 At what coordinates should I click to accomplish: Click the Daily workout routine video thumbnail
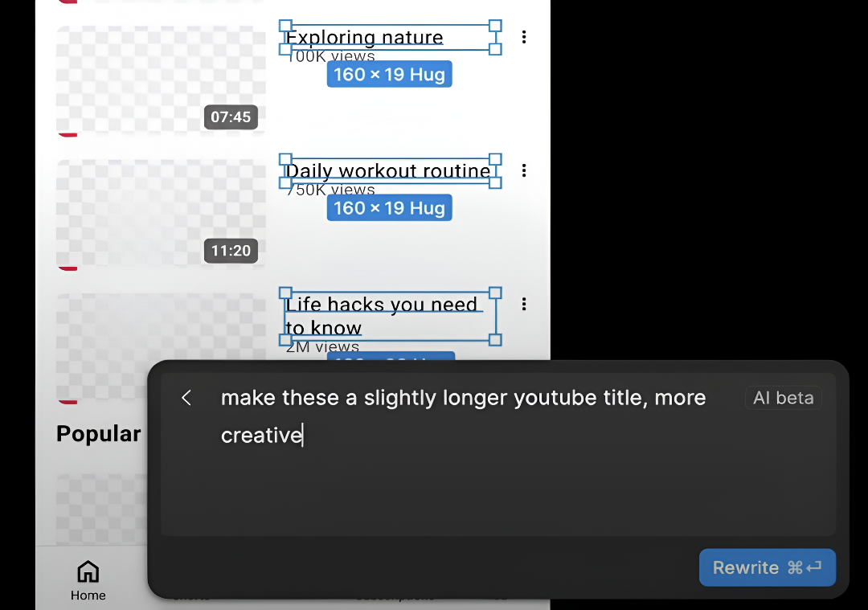click(161, 212)
